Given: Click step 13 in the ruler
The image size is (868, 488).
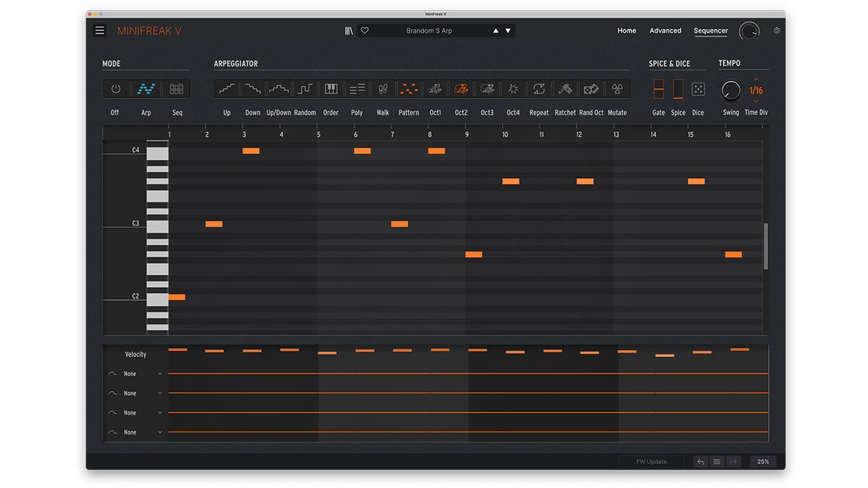Looking at the screenshot, I should tap(616, 134).
